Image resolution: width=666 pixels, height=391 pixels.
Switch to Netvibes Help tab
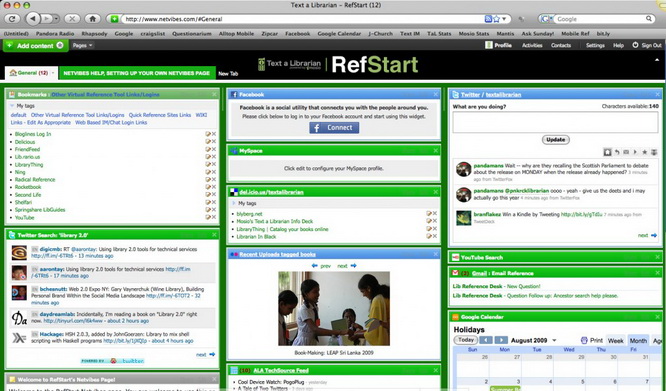pos(137,73)
